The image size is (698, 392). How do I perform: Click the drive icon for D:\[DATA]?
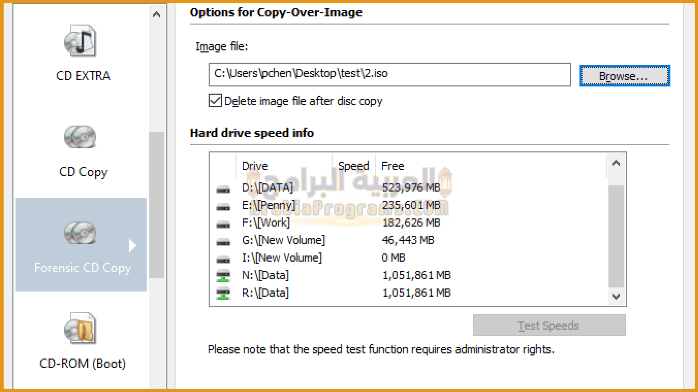(x=223, y=190)
